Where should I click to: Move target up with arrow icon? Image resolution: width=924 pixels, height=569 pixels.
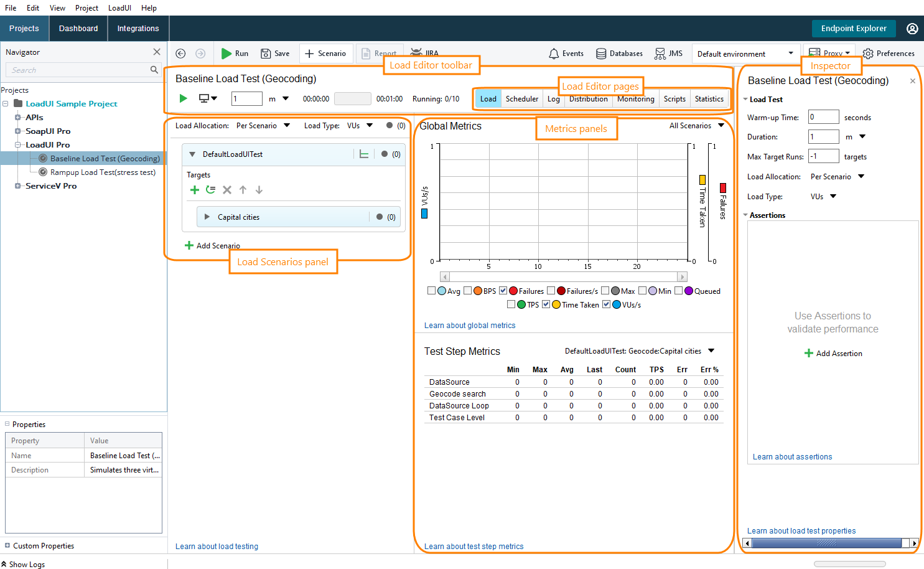tap(243, 190)
